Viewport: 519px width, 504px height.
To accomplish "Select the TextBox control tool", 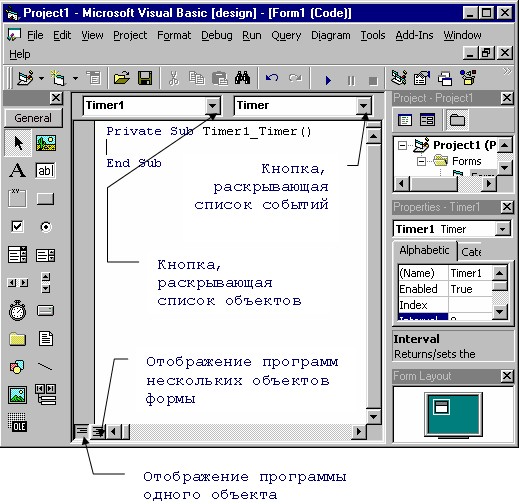I will [45, 170].
